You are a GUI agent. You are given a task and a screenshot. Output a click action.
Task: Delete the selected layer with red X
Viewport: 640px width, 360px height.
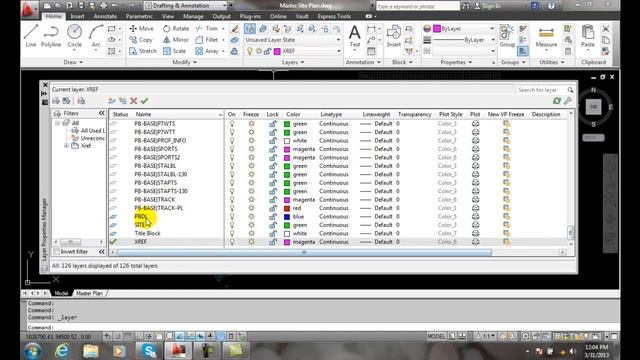click(133, 101)
